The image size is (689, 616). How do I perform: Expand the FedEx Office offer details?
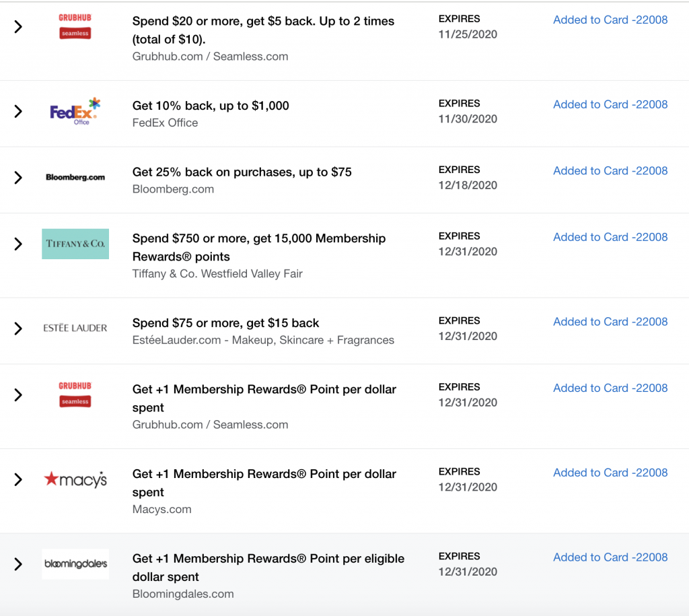18,111
